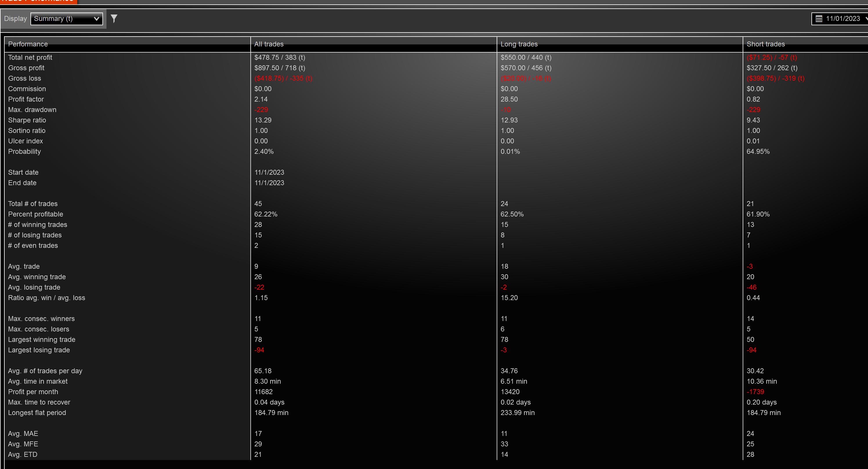Select Ratio avg. win / avg. loss label
The width and height of the screenshot is (868, 469).
tap(46, 298)
